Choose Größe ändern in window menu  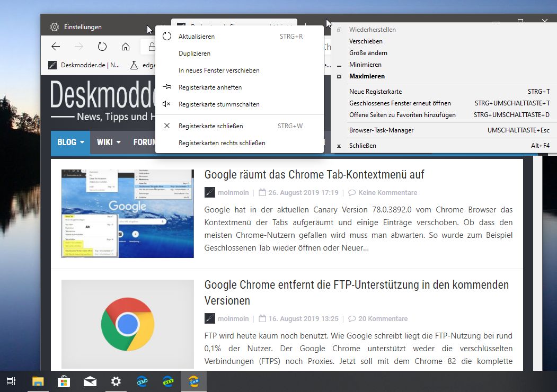[x=444, y=53]
